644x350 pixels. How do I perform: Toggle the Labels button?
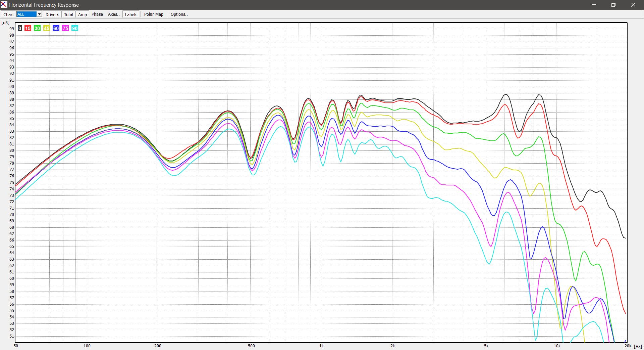tap(131, 14)
